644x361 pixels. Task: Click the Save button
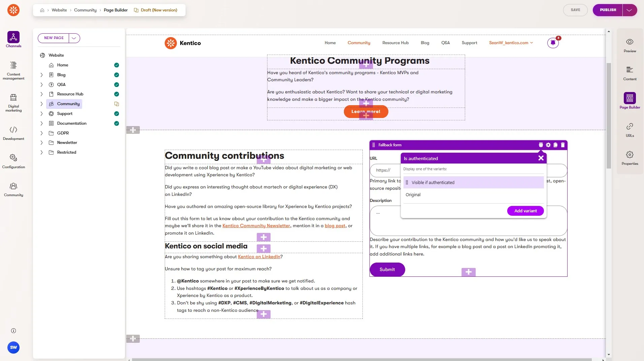575,10
